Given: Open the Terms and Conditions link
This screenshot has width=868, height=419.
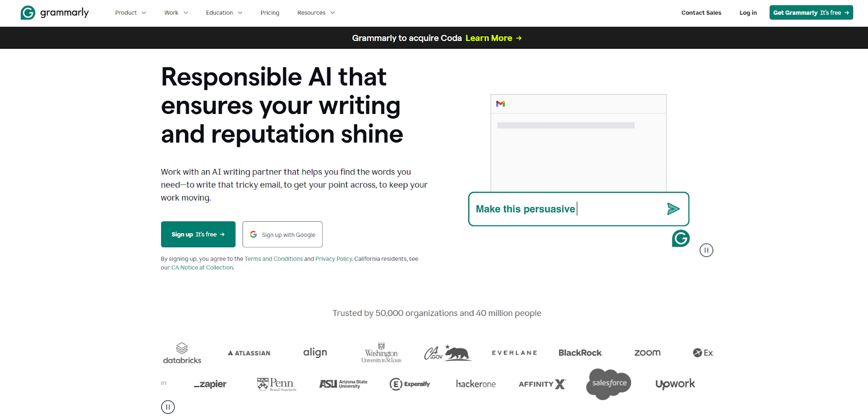Looking at the screenshot, I should click(x=273, y=259).
